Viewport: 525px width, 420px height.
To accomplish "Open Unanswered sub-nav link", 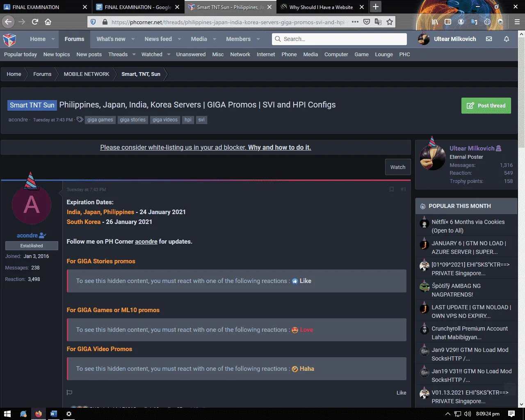I will coord(191,55).
